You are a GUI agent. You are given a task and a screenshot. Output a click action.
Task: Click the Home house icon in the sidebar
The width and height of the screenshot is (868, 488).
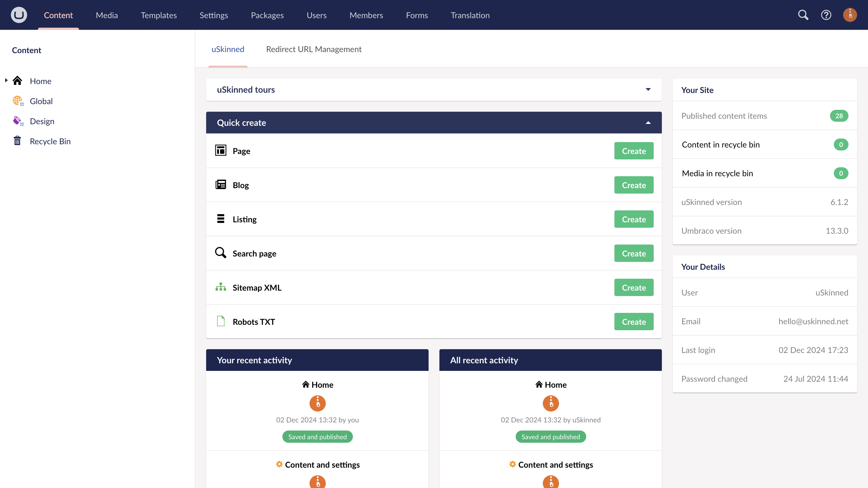[17, 80]
